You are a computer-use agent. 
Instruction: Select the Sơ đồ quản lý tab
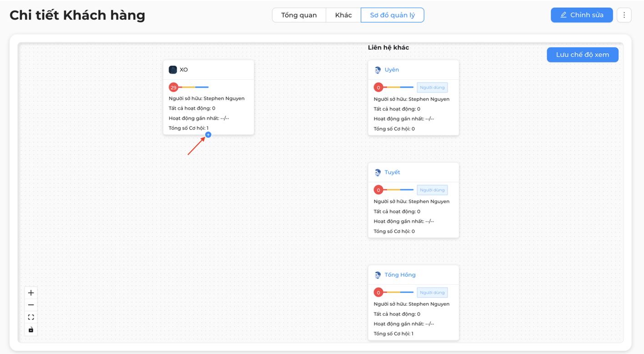pyautogui.click(x=392, y=15)
